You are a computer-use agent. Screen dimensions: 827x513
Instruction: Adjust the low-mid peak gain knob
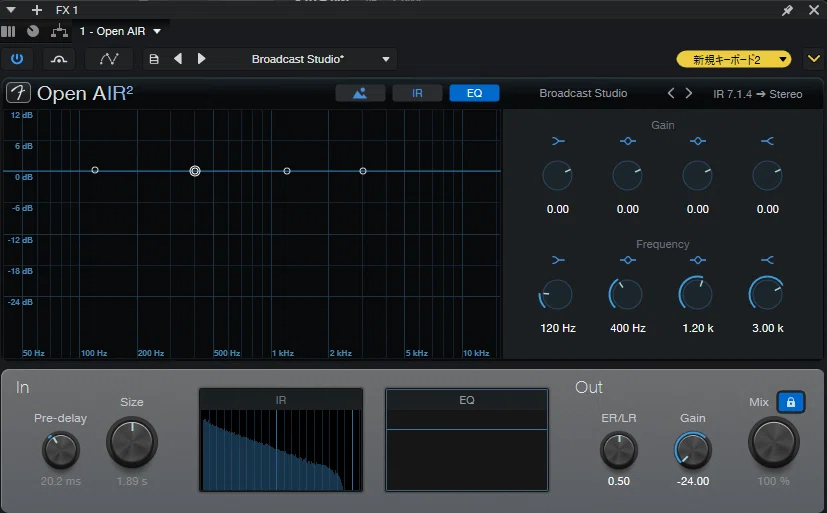(628, 176)
